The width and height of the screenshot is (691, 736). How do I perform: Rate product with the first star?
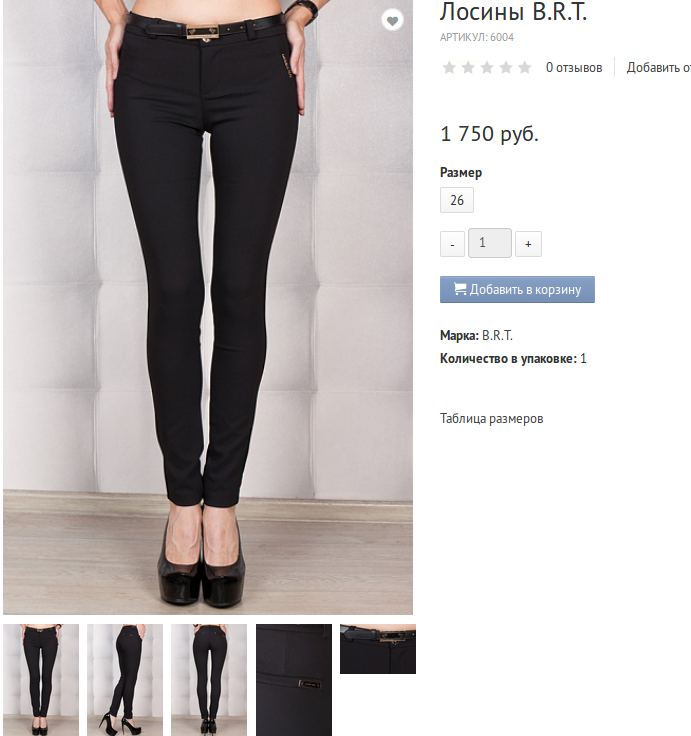tap(449, 68)
